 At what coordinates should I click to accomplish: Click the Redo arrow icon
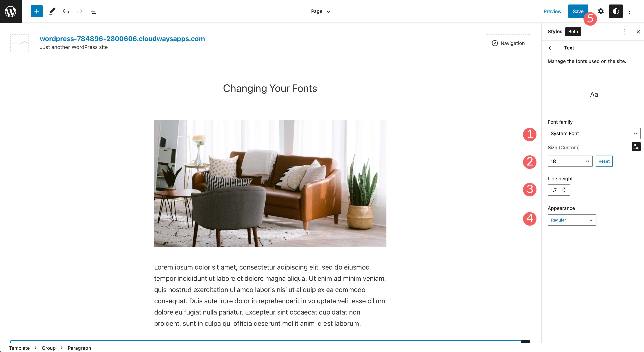(79, 11)
